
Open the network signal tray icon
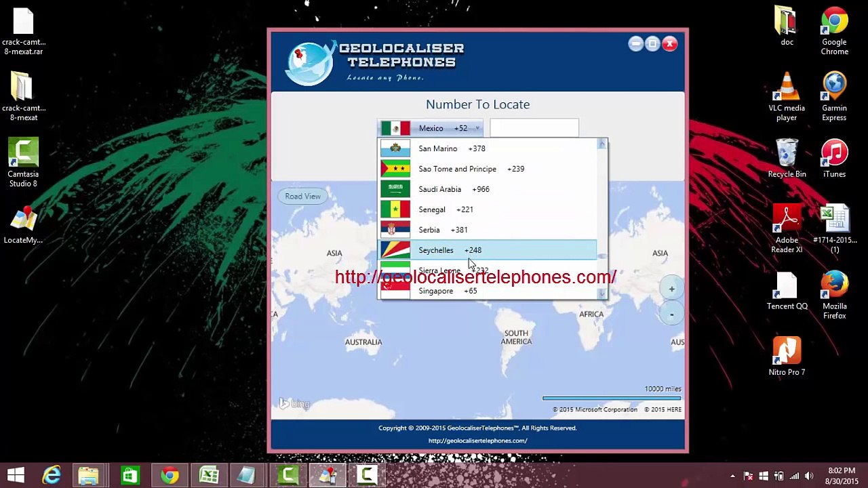click(x=793, y=476)
